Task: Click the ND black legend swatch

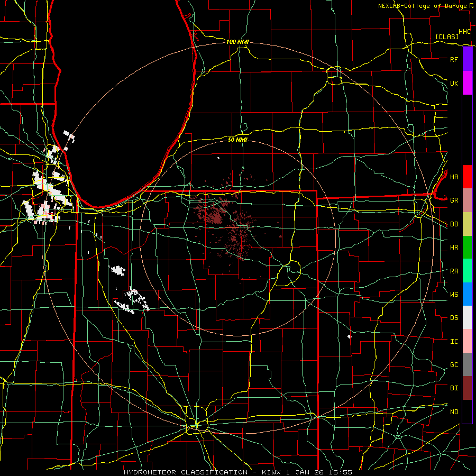Action: pyautogui.click(x=467, y=411)
